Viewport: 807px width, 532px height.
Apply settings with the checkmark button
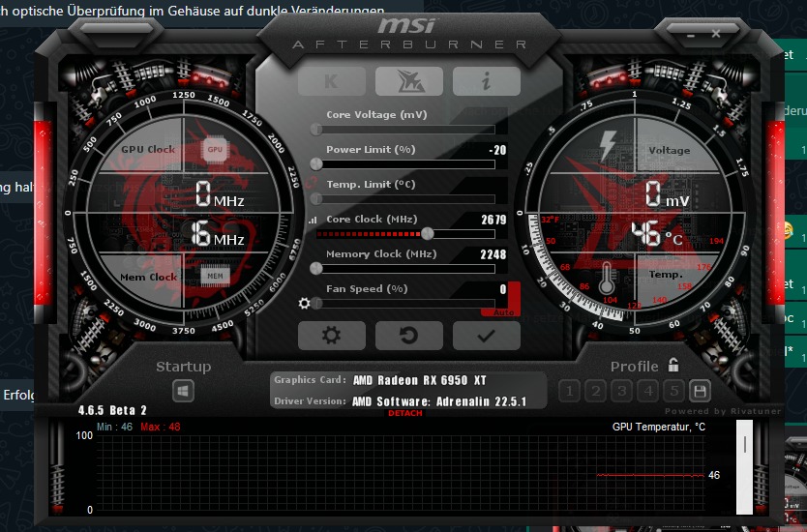coord(487,336)
